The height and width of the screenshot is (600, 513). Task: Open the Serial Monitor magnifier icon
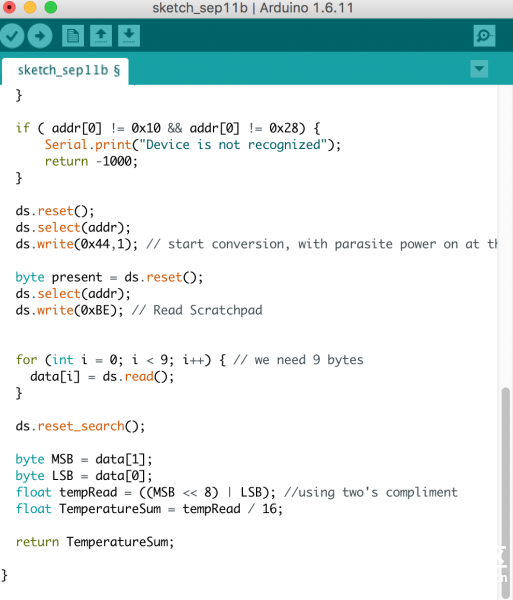484,36
